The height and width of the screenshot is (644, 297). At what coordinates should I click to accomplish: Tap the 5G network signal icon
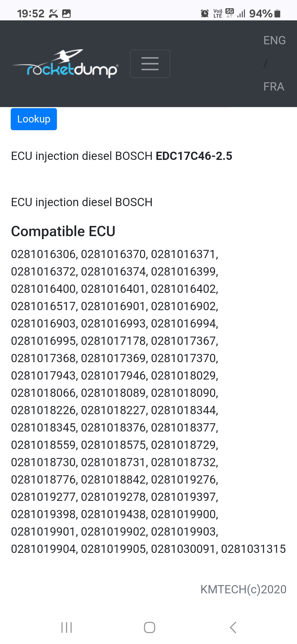click(x=229, y=13)
